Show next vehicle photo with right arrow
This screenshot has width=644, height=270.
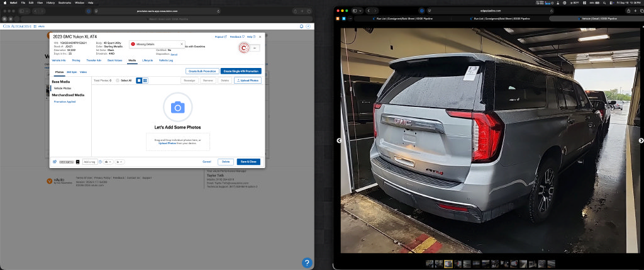(x=641, y=140)
